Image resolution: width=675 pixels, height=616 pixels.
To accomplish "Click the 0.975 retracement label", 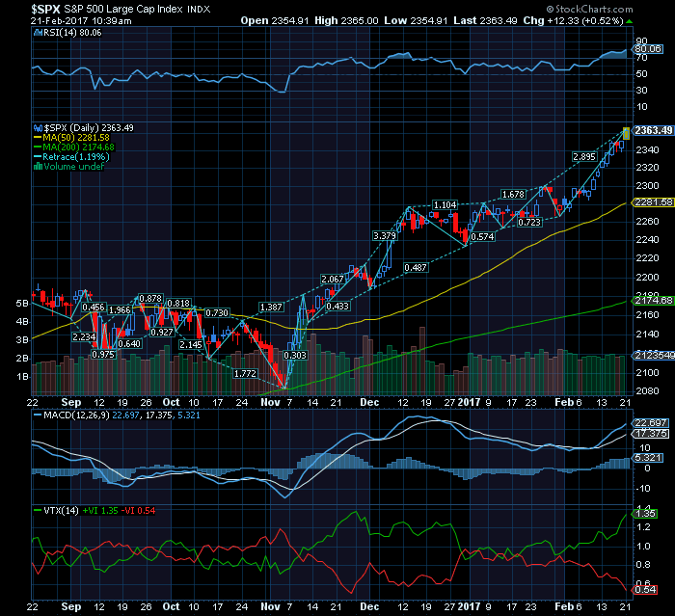I will 103,355.
